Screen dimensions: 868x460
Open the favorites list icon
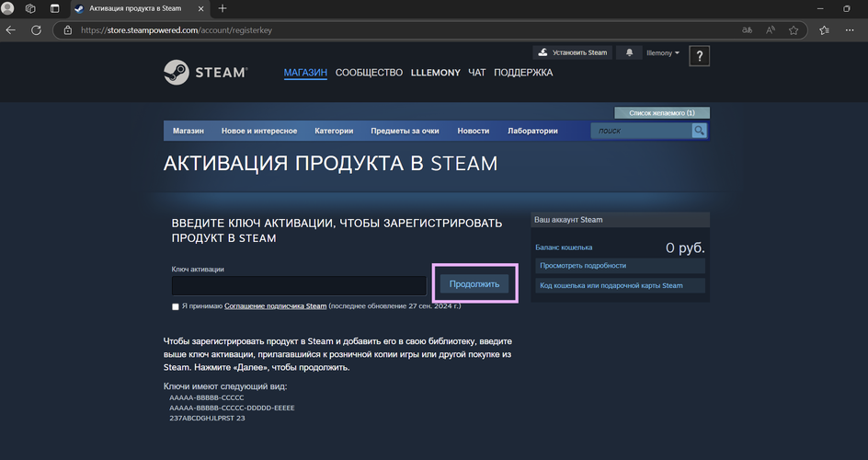824,30
